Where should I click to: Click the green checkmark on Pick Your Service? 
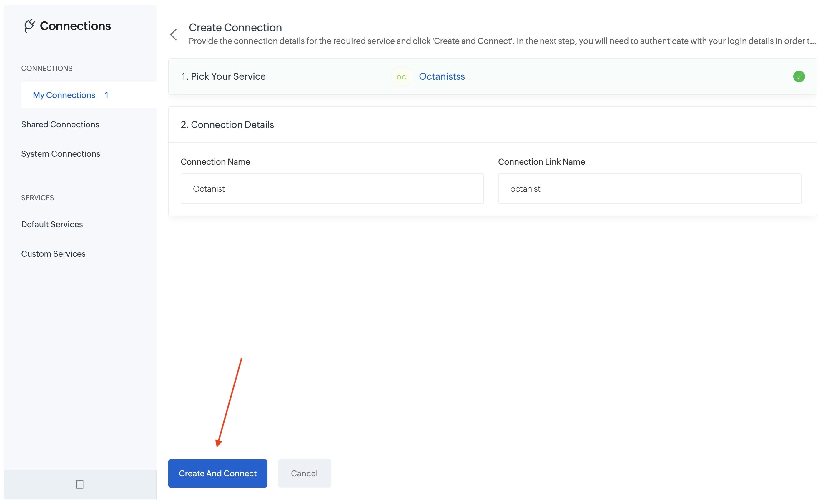tap(799, 76)
